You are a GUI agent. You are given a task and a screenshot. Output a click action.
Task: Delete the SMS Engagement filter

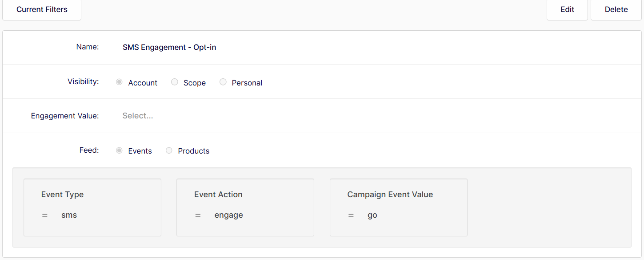point(616,9)
